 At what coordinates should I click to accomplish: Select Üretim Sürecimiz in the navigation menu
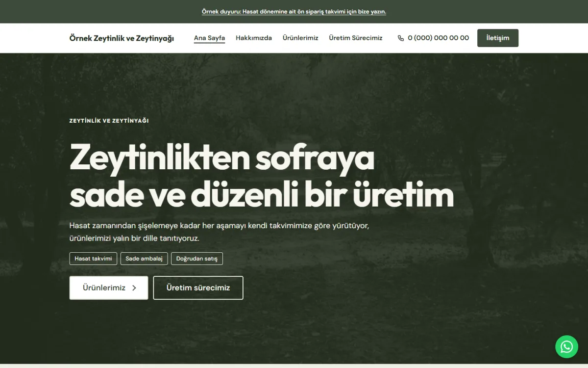(x=356, y=38)
